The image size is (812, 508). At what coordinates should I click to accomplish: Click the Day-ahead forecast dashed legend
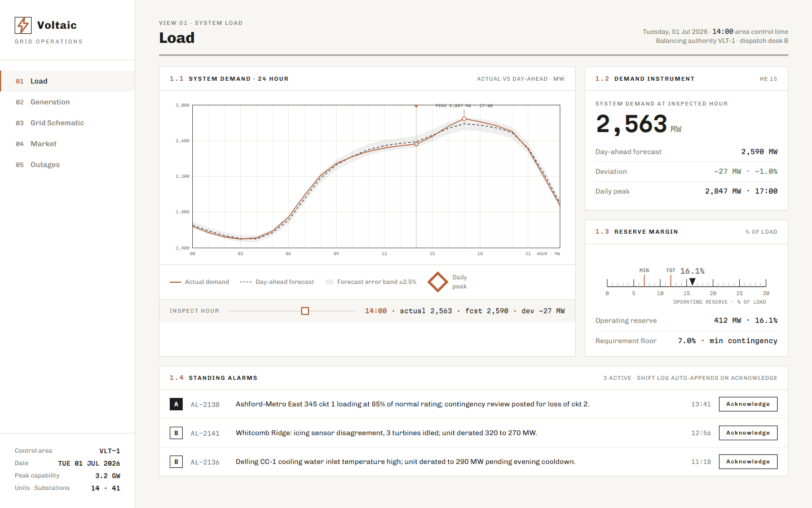(246, 282)
